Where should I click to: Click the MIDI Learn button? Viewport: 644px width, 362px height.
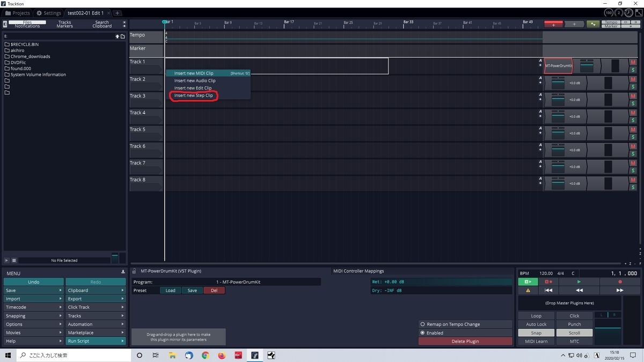tap(536, 341)
